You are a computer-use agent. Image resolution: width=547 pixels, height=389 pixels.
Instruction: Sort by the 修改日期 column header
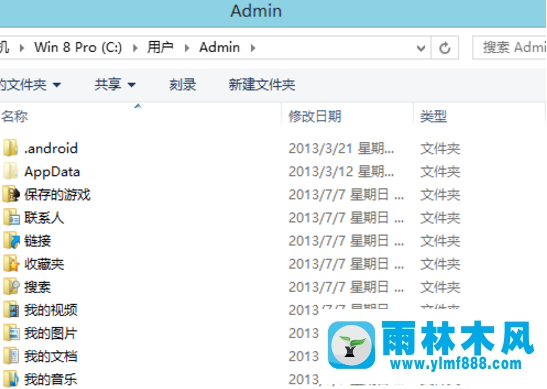click(315, 116)
